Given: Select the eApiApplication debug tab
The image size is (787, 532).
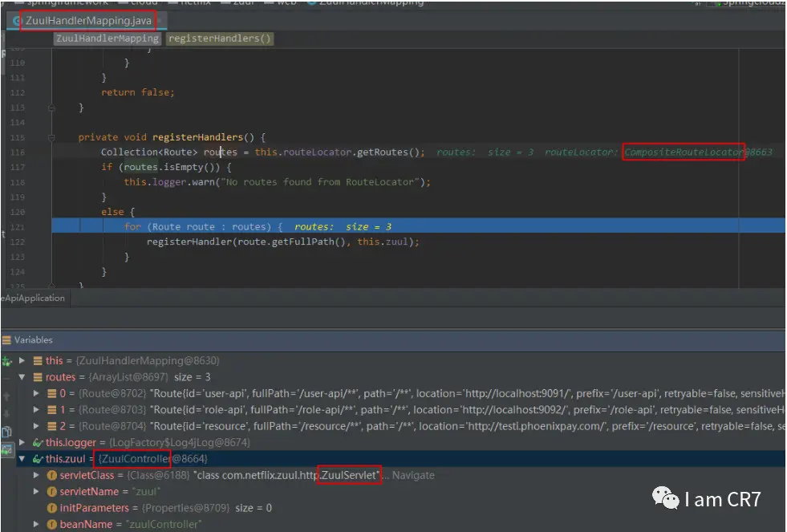Looking at the screenshot, I should coord(34,298).
